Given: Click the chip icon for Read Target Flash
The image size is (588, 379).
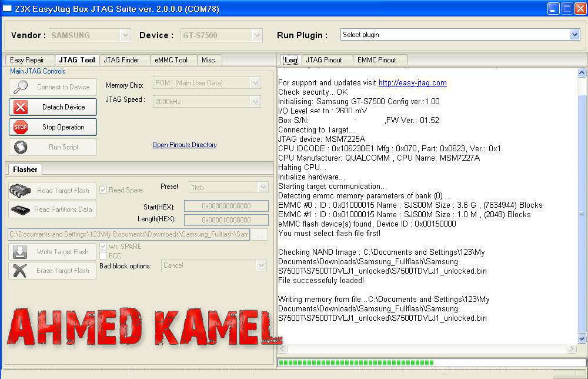Looking at the screenshot, I should coord(20,191).
